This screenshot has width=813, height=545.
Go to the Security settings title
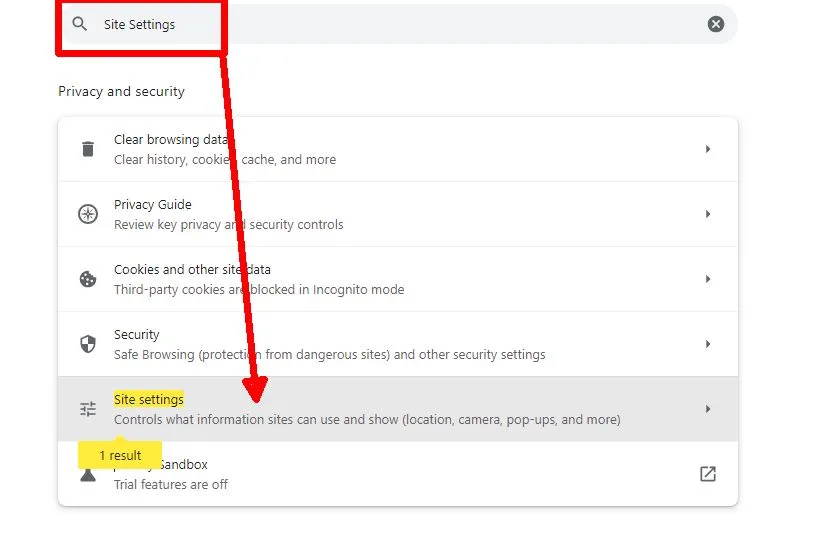click(x=137, y=335)
